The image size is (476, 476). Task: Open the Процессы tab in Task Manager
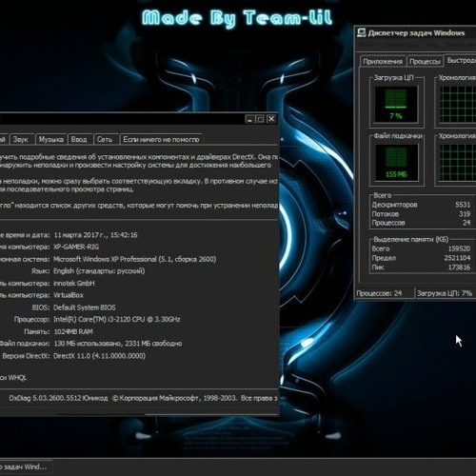(425, 62)
